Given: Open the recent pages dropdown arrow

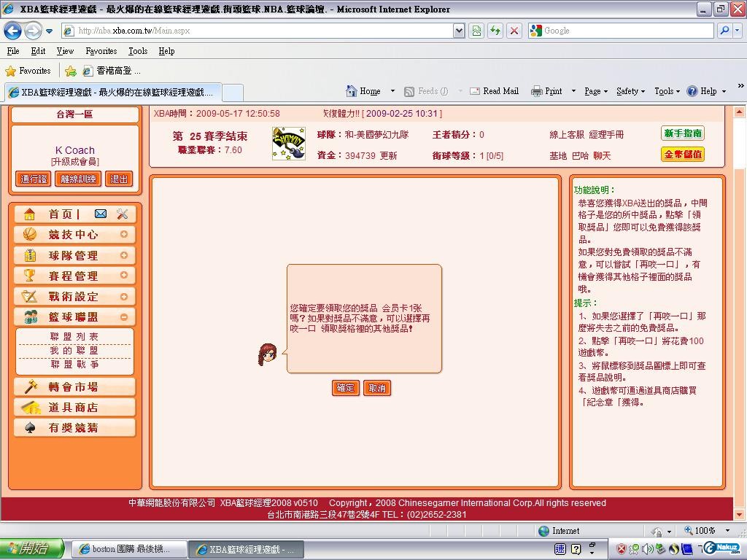Looking at the screenshot, I should click(x=49, y=31).
